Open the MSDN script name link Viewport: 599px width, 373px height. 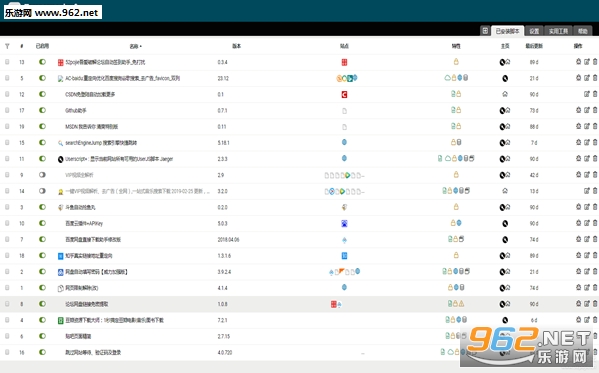(x=91, y=126)
